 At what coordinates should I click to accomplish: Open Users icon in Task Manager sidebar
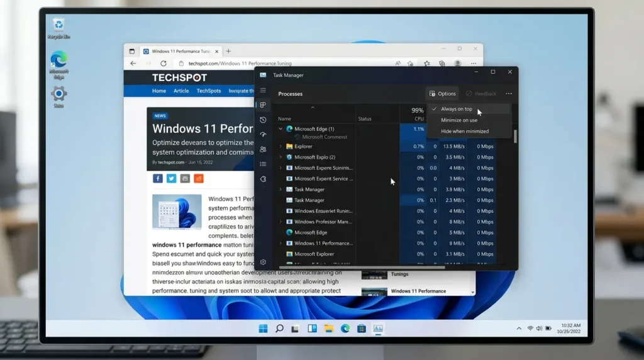263,149
